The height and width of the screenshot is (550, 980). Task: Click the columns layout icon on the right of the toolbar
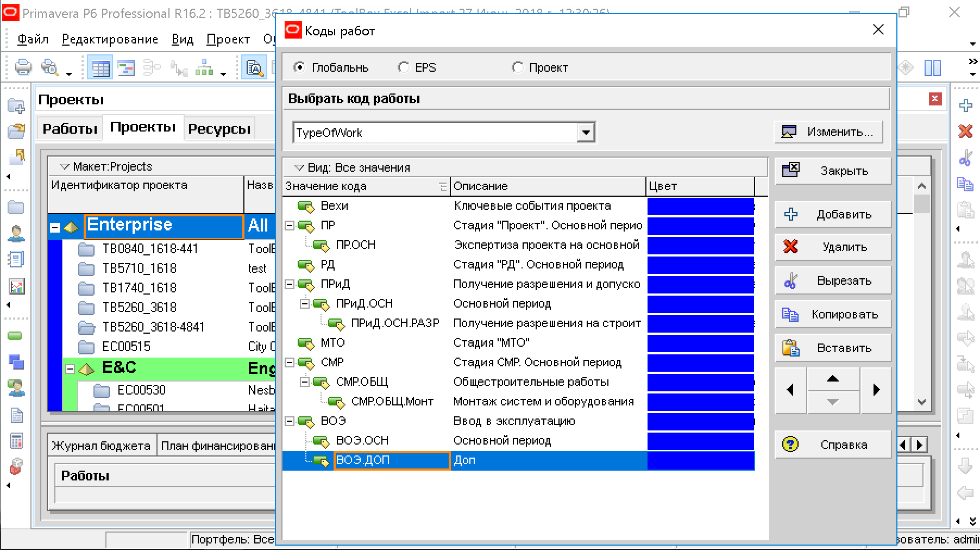click(932, 67)
